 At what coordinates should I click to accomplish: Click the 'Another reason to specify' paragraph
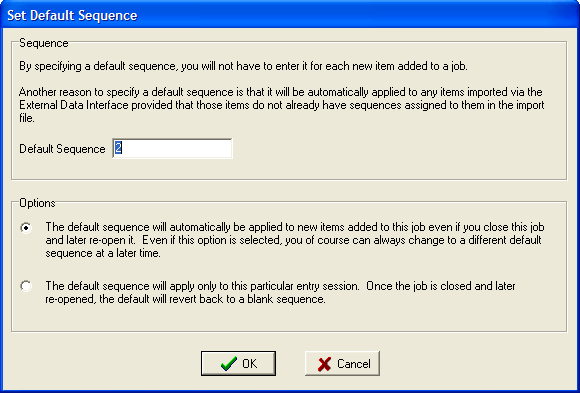click(x=281, y=105)
